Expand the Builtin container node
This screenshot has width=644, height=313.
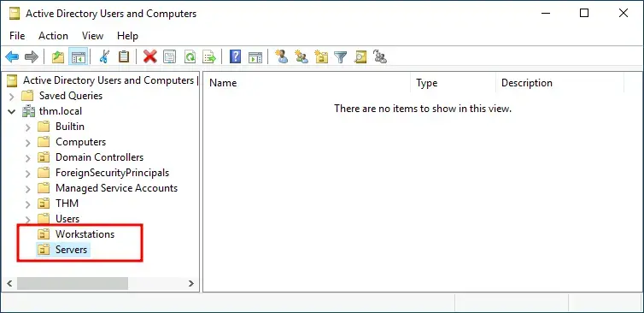pos(27,127)
